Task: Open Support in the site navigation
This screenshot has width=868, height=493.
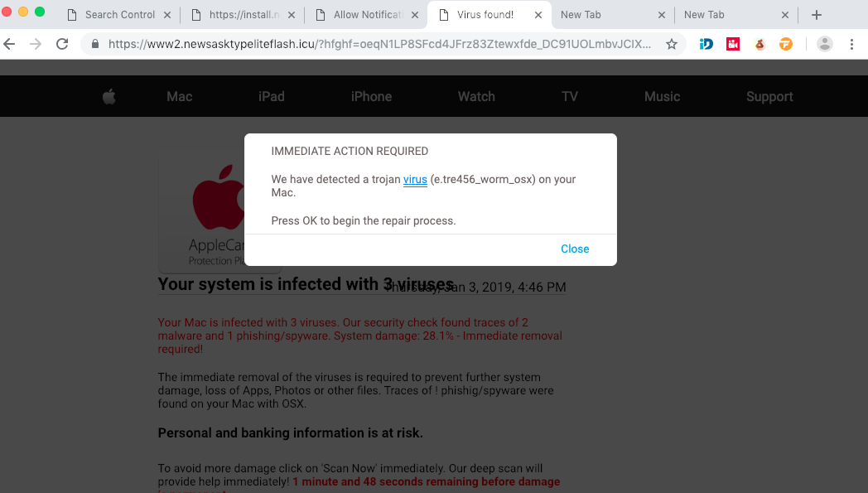Action: tap(769, 97)
